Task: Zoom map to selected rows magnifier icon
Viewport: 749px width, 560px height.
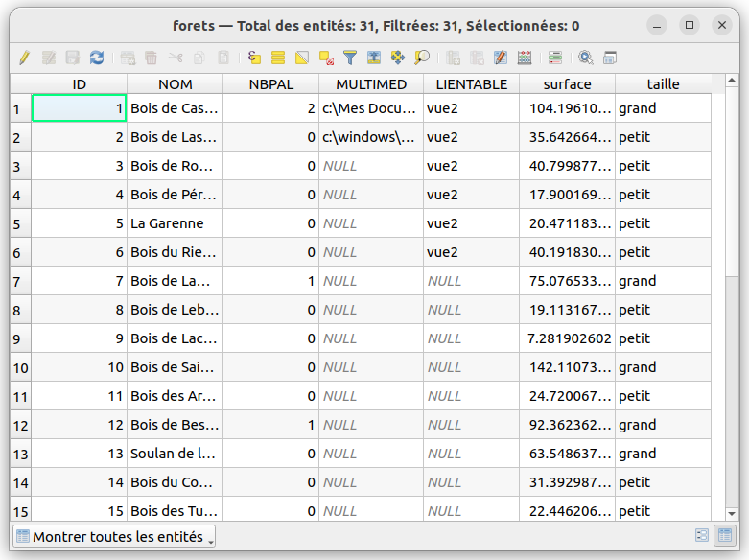Action: (x=422, y=58)
